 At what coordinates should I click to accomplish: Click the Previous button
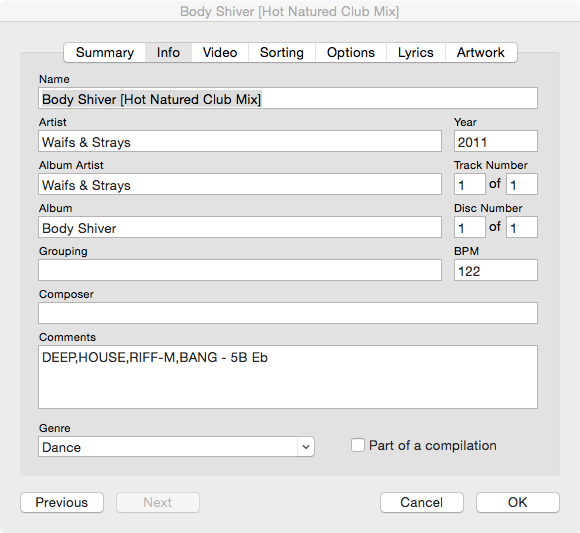(62, 502)
